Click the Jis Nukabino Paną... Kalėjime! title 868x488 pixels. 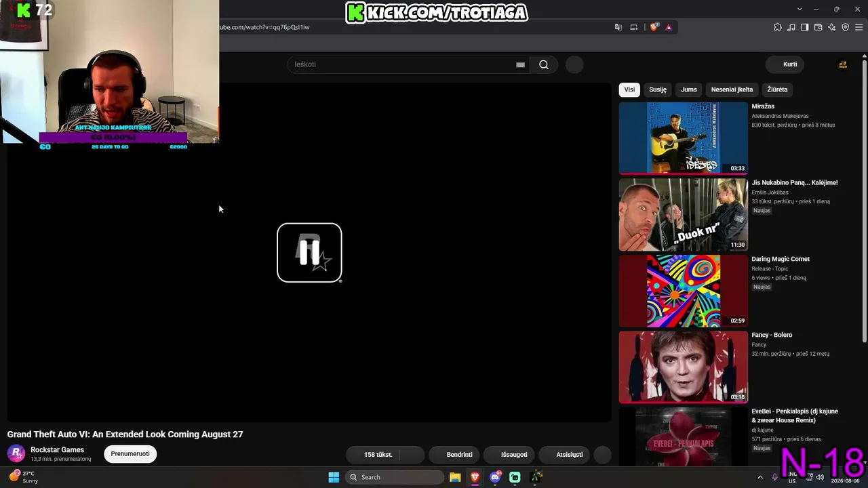pyautogui.click(x=795, y=182)
